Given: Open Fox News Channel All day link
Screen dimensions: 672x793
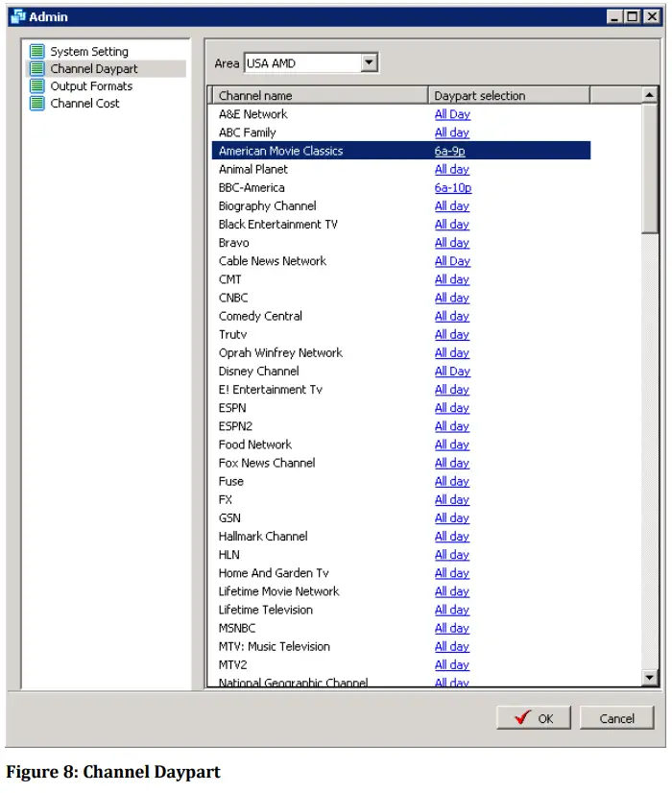Looking at the screenshot, I should [451, 463].
